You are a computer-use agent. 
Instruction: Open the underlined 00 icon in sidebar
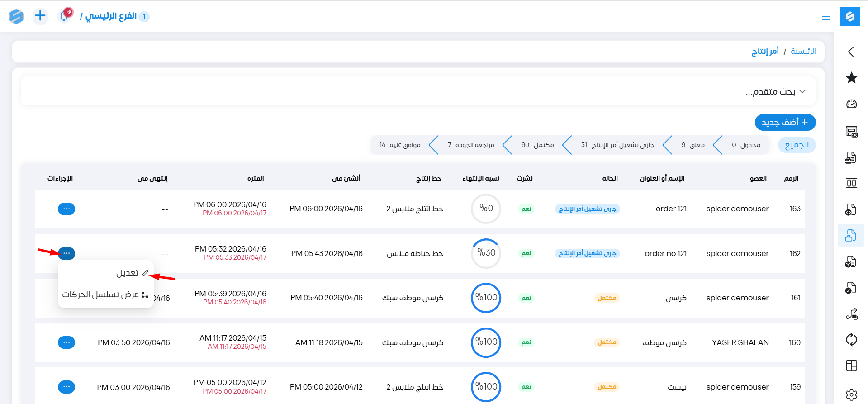pos(851,183)
